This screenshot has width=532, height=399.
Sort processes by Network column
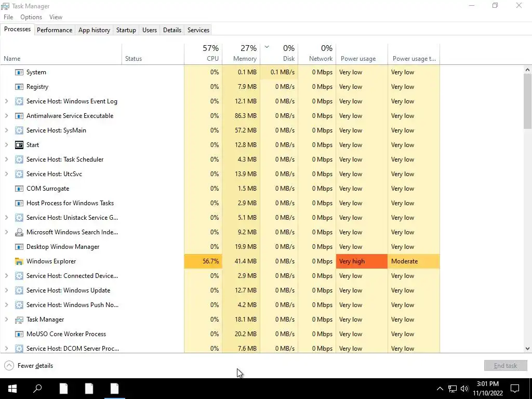point(317,54)
